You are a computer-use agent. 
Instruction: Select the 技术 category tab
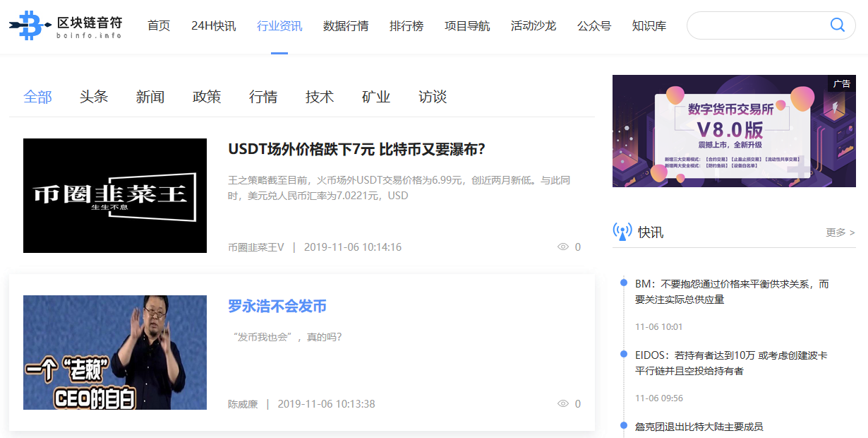(320, 97)
